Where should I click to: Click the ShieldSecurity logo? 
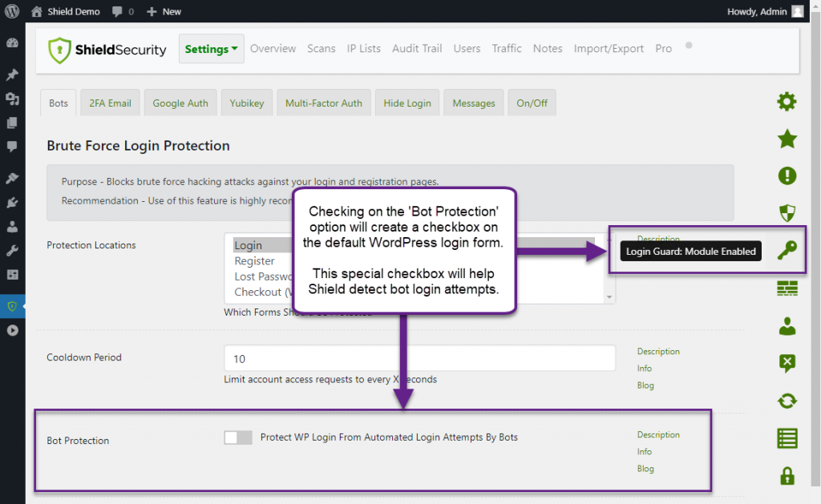tap(107, 50)
